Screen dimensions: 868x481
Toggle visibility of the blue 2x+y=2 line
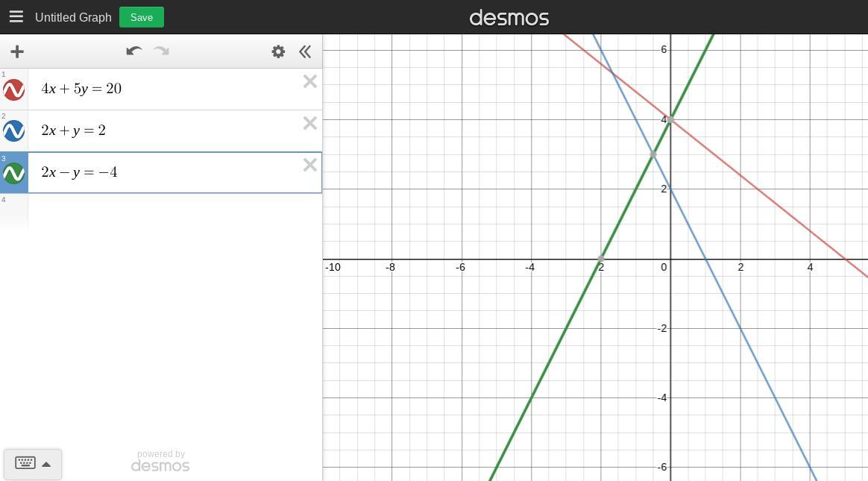(14, 131)
